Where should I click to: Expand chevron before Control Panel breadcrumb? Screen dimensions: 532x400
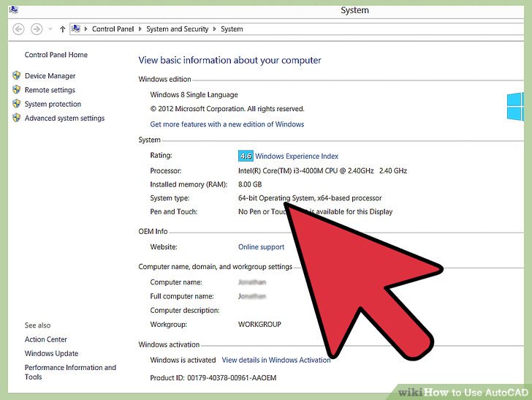coord(85,29)
